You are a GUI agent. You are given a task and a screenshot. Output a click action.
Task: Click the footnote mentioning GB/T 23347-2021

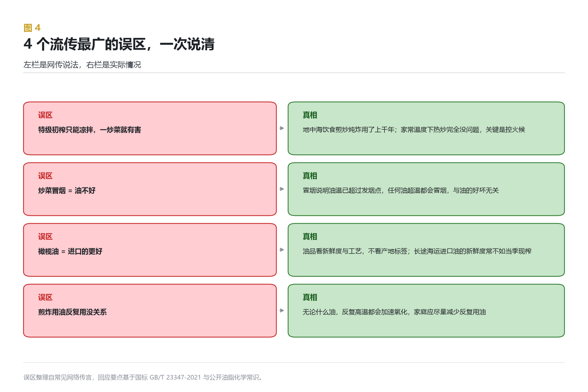point(143,377)
